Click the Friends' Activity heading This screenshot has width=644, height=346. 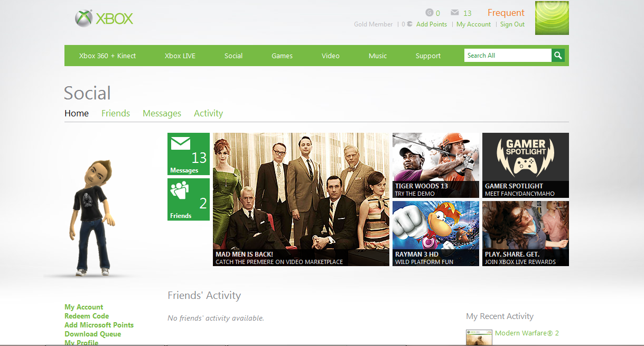204,296
